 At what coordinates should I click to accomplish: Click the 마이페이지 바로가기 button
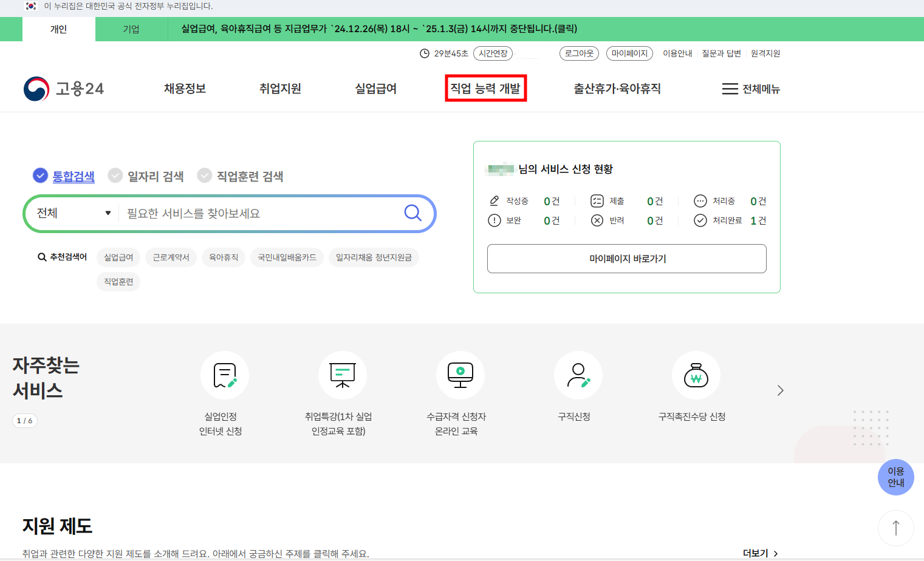[626, 258]
